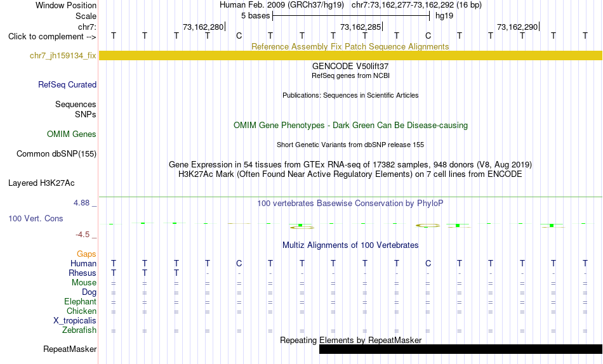Click the RefSeq genes from NCBI title
This screenshot has height=364, width=603.
click(351, 75)
